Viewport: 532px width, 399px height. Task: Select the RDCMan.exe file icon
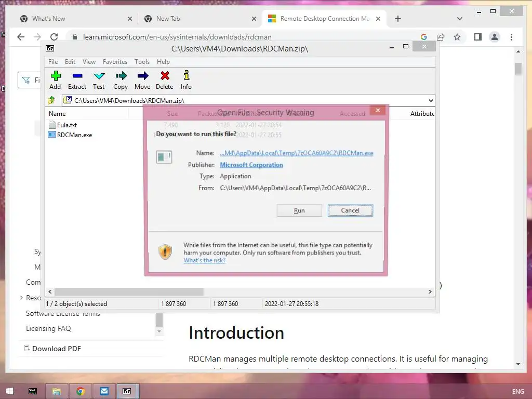pos(52,135)
